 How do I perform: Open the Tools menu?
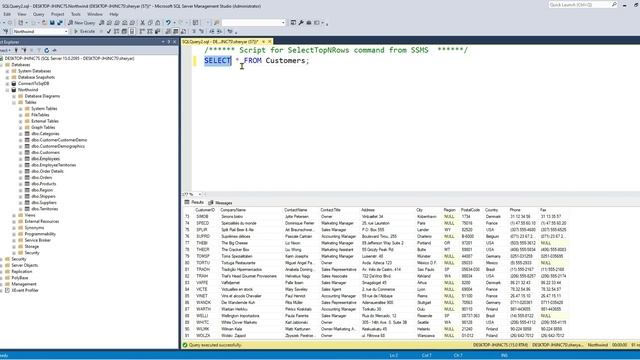(x=76, y=14)
